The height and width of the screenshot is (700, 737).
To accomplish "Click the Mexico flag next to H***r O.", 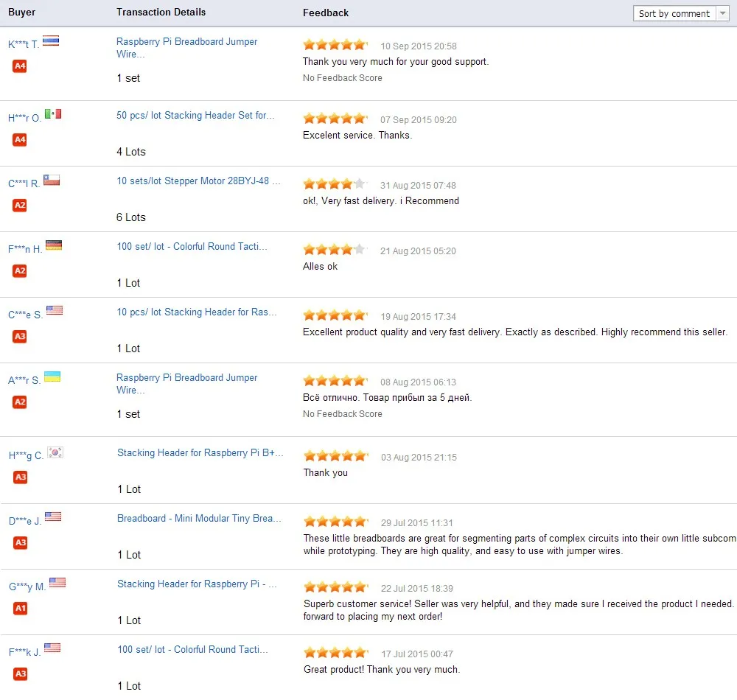I will [53, 114].
